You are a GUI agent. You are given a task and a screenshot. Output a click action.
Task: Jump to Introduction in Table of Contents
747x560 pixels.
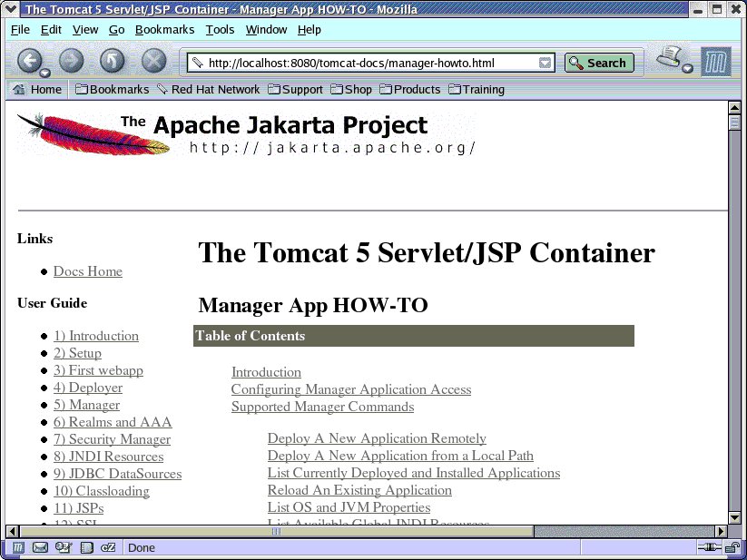[266, 372]
